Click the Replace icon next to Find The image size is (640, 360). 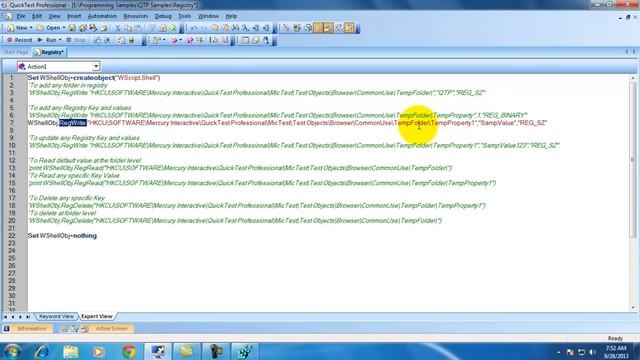pyautogui.click(x=225, y=28)
